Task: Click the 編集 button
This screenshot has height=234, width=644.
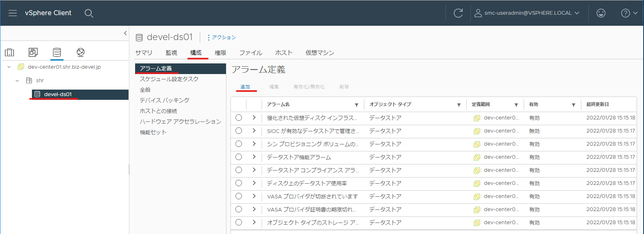Action: click(x=274, y=87)
